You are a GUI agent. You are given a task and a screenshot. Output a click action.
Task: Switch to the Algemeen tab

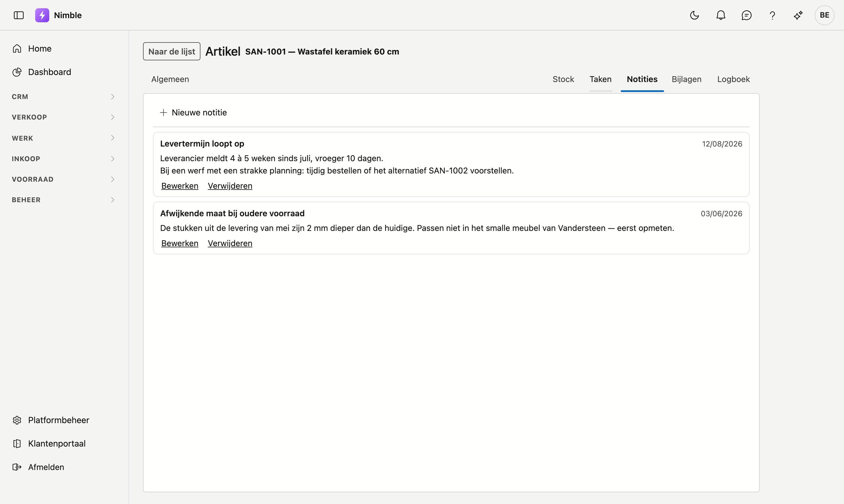tap(170, 79)
